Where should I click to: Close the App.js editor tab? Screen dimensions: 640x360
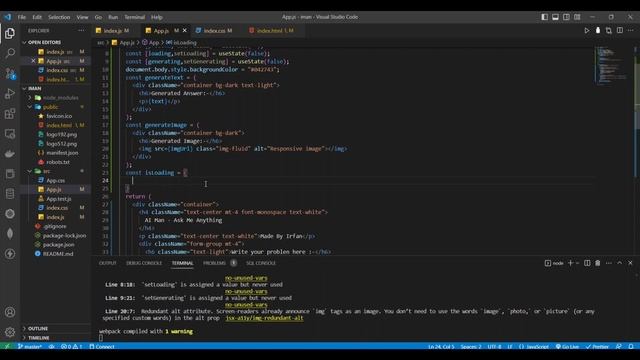(x=184, y=31)
